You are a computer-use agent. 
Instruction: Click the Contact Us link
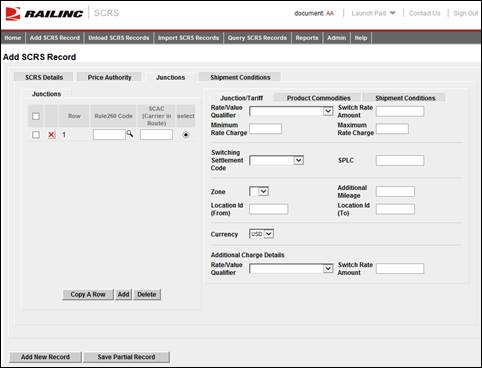(x=425, y=13)
